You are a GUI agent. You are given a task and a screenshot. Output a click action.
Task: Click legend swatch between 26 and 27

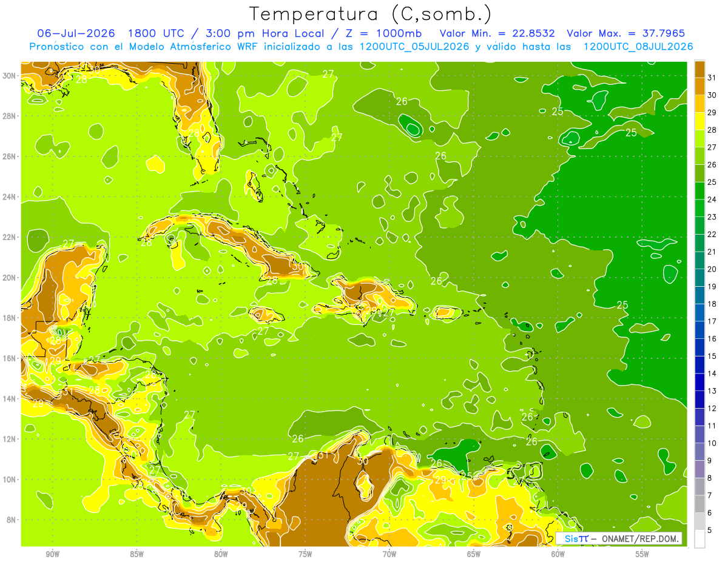699,156
